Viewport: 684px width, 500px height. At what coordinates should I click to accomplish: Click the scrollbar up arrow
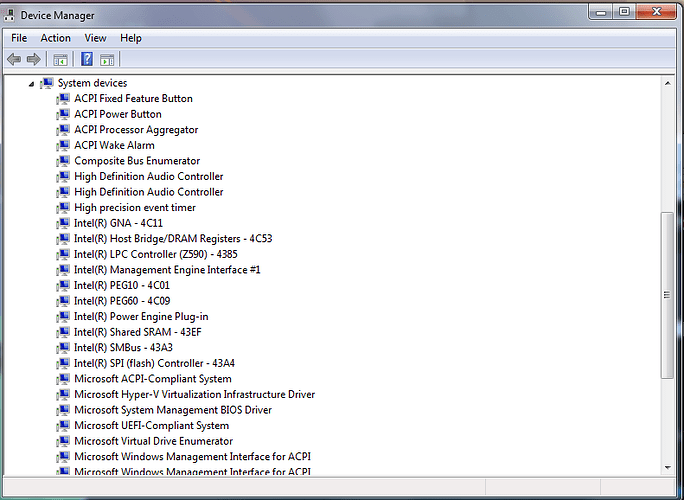667,83
